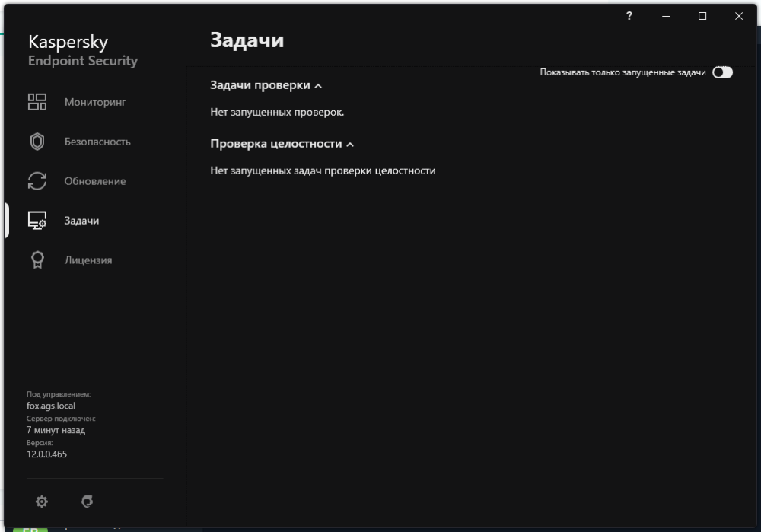Toggle Показывать только запущенные задачи switch
The height and width of the screenshot is (532, 761).
[x=722, y=72]
